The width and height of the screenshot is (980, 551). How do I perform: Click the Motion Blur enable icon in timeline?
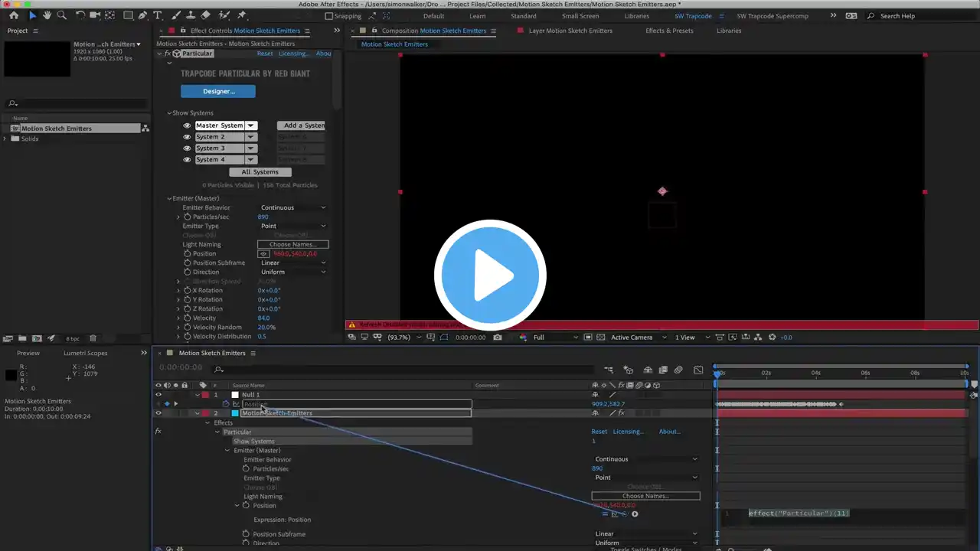(x=678, y=370)
